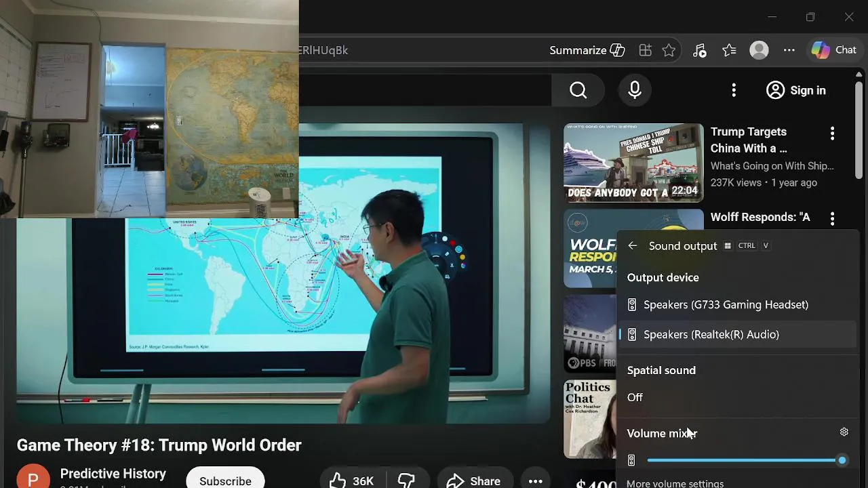Open the browser extensions icon
The height and width of the screenshot is (488, 868).
pyautogui.click(x=645, y=50)
